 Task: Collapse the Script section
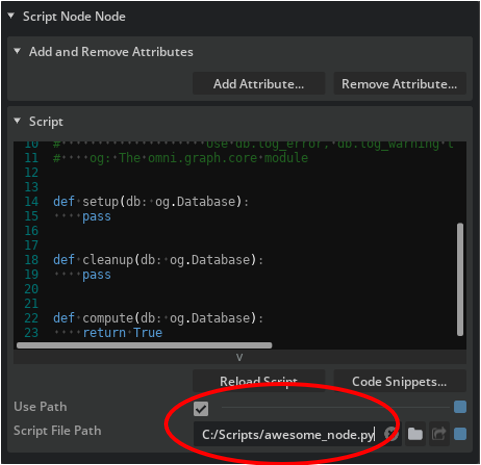click(x=17, y=121)
